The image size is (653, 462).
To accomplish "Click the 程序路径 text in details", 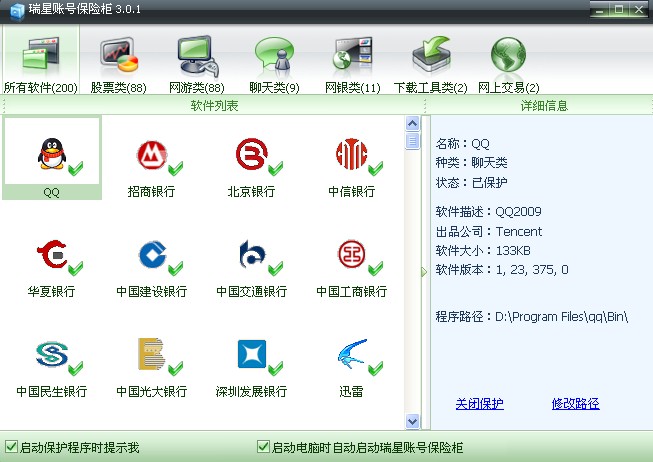I will coord(532,317).
